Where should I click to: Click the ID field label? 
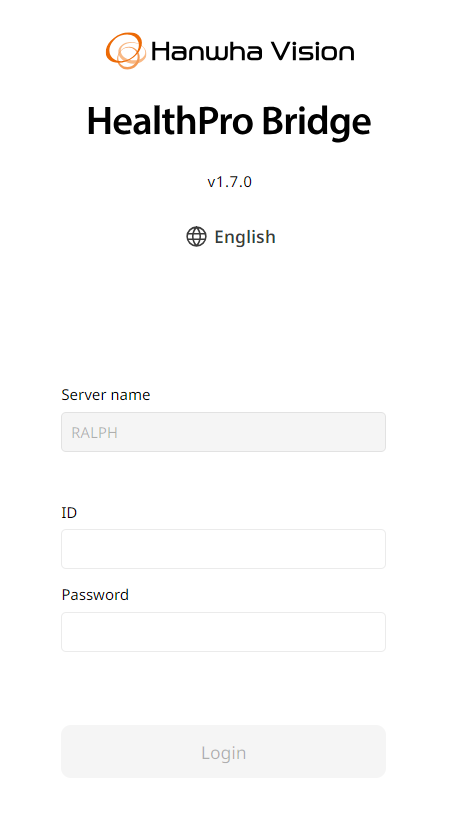pyautogui.click(x=69, y=513)
